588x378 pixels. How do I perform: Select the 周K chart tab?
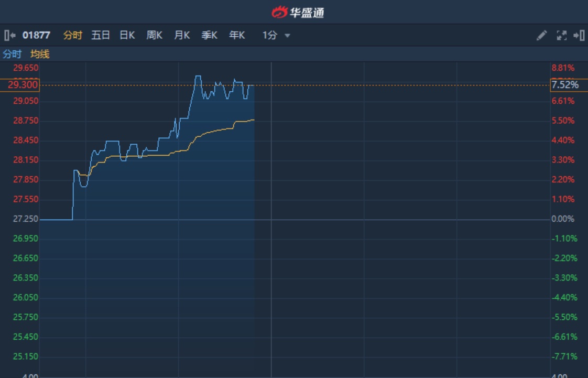[x=155, y=36]
